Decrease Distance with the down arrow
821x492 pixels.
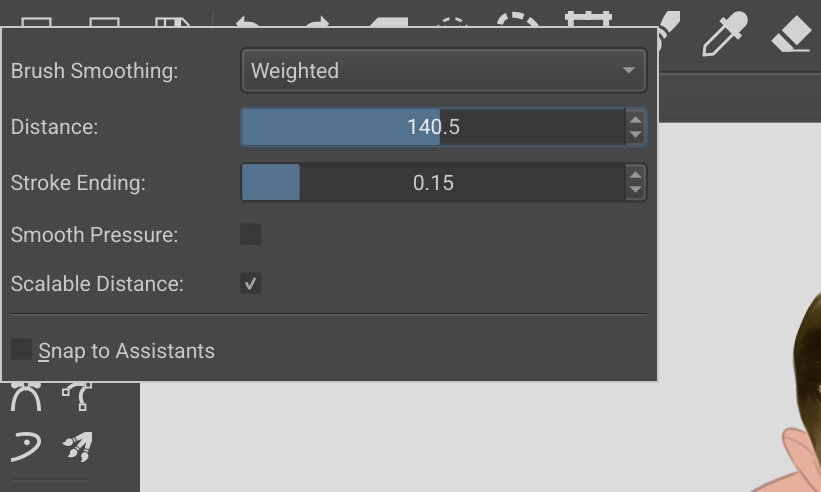pos(635,134)
